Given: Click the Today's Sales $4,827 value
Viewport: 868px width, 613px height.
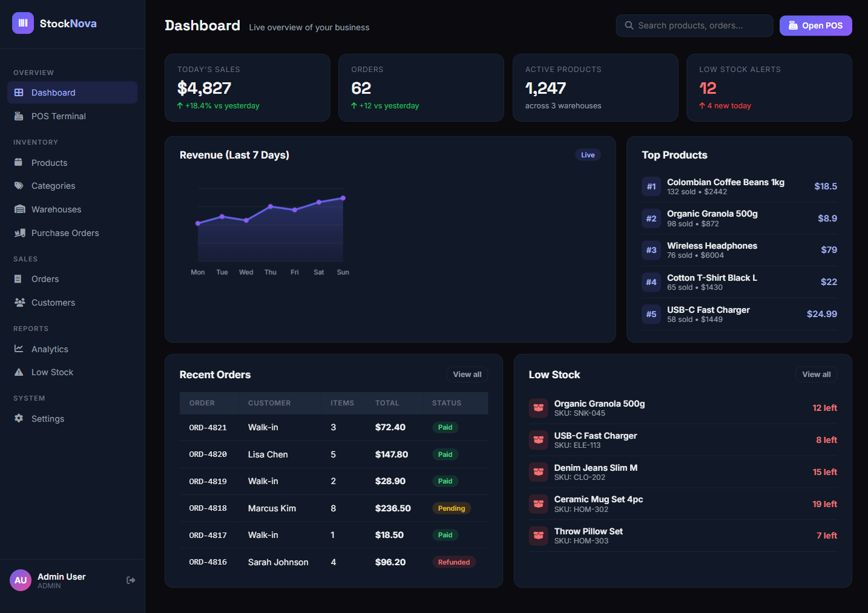Looking at the screenshot, I should coord(204,88).
